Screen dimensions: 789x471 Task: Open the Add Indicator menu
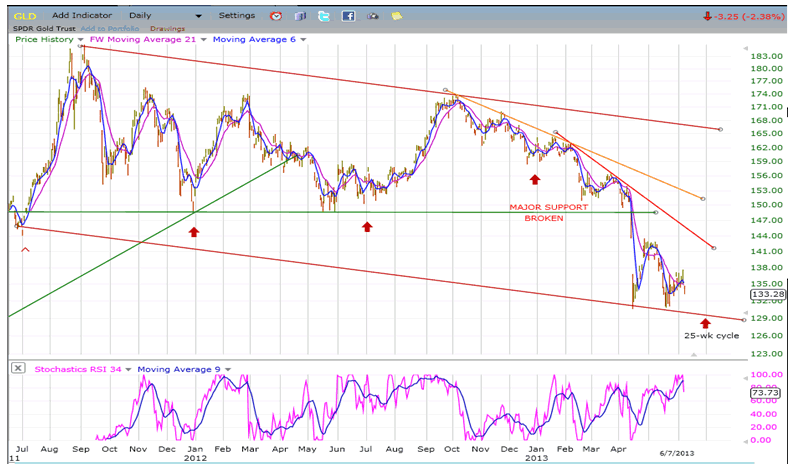click(83, 16)
